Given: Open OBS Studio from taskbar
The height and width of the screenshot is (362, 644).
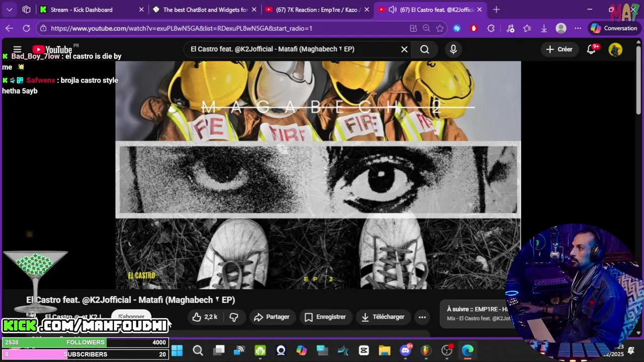Looking at the screenshot, I should 447,350.
